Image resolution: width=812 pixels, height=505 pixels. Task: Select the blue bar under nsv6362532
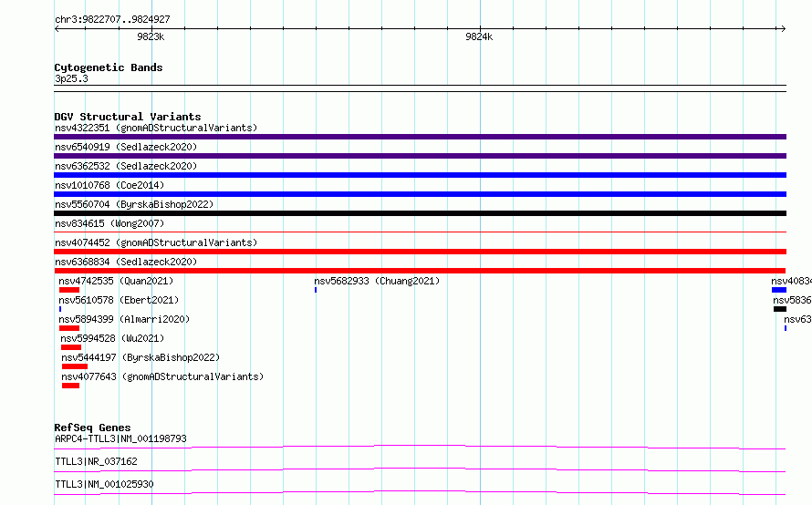pos(420,175)
